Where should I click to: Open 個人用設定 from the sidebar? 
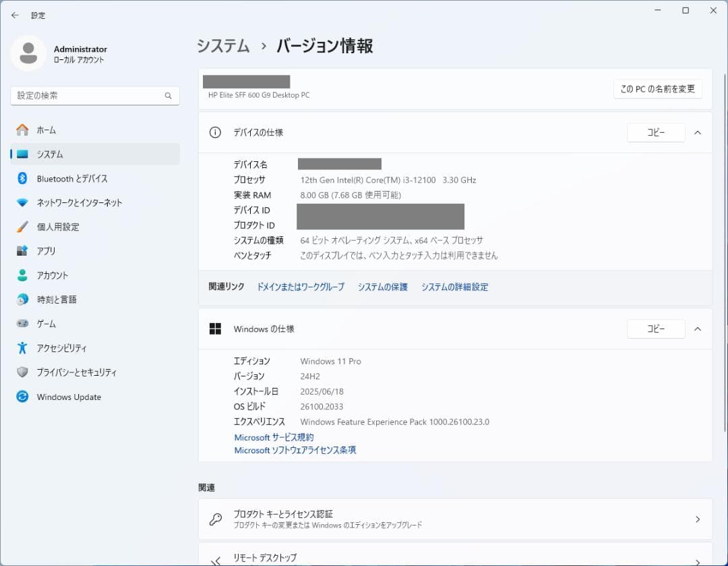(58, 227)
